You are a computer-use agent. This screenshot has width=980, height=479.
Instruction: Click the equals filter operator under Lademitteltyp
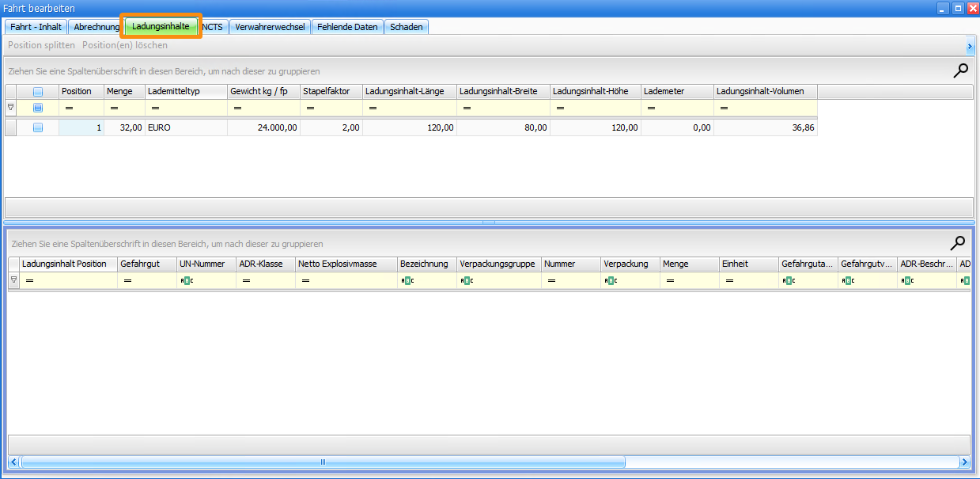155,108
